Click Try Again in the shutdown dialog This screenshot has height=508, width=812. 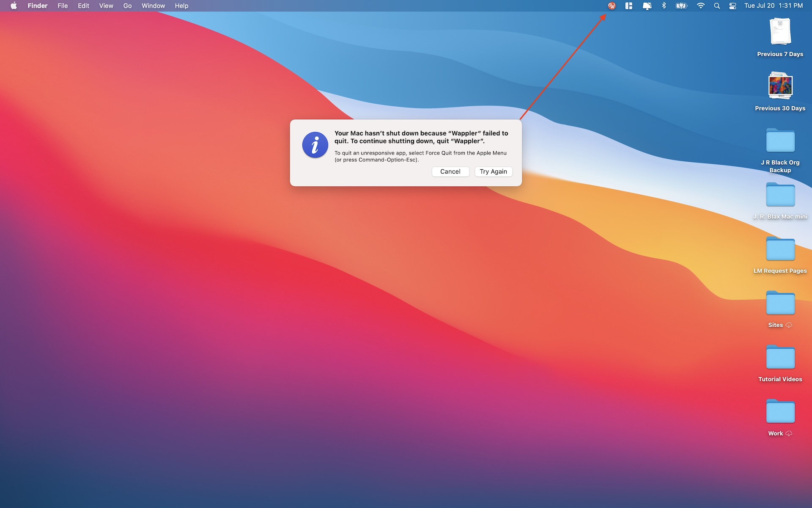[493, 171]
